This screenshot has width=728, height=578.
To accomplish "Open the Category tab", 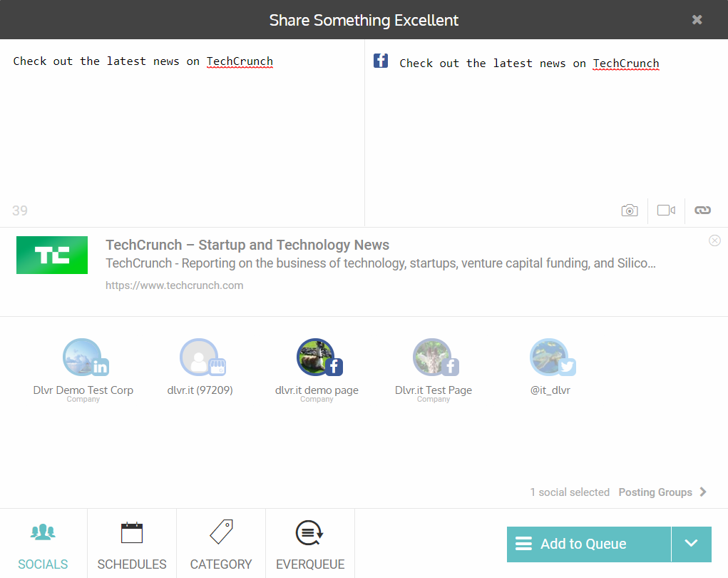I will pos(221,544).
